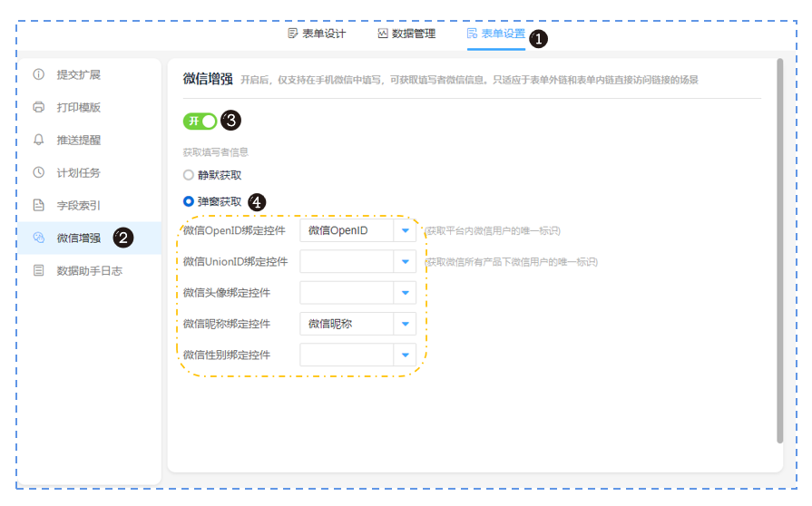Image resolution: width=812 pixels, height=506 pixels.
Task: Open the 微信UnionID绑定控件 dropdown
Action: point(405,262)
